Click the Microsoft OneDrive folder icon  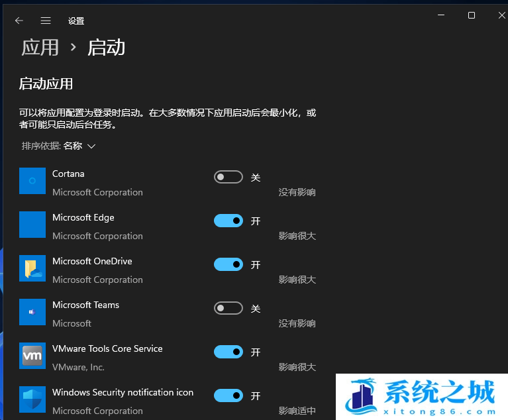[x=32, y=268]
